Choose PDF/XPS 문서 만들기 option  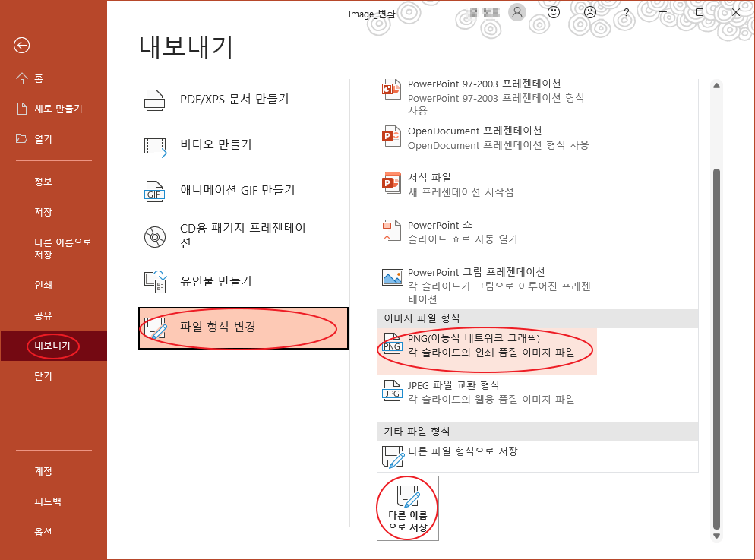pyautogui.click(x=243, y=100)
